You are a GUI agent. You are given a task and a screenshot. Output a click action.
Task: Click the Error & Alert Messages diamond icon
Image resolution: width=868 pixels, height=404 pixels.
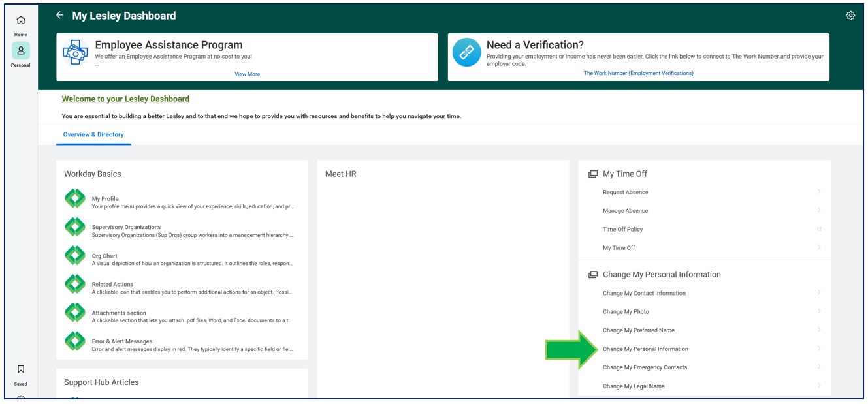tap(75, 341)
